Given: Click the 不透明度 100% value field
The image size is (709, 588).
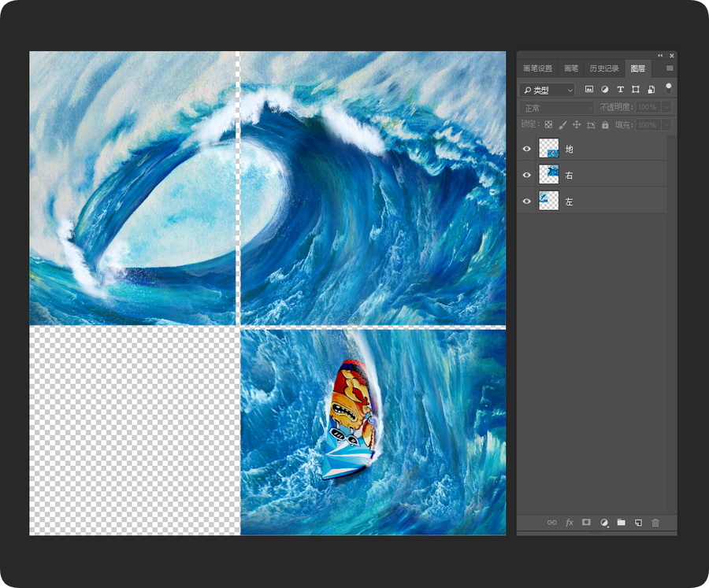Looking at the screenshot, I should pyautogui.click(x=649, y=107).
